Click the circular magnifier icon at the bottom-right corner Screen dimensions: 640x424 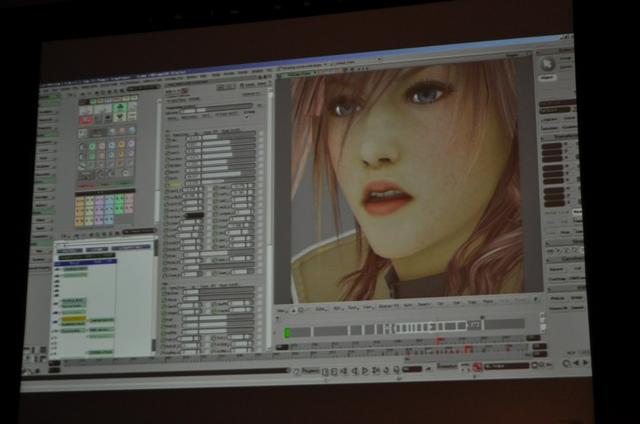tap(567, 363)
